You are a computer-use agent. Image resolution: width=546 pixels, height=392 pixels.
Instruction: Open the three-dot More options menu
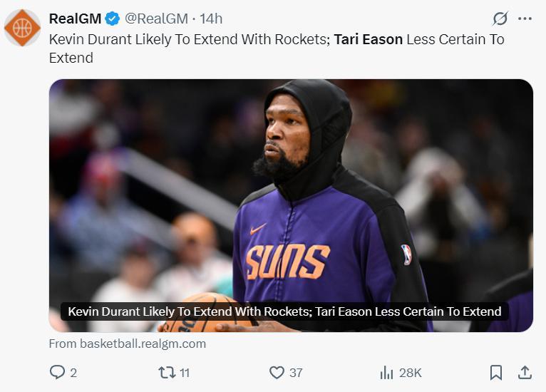525,19
